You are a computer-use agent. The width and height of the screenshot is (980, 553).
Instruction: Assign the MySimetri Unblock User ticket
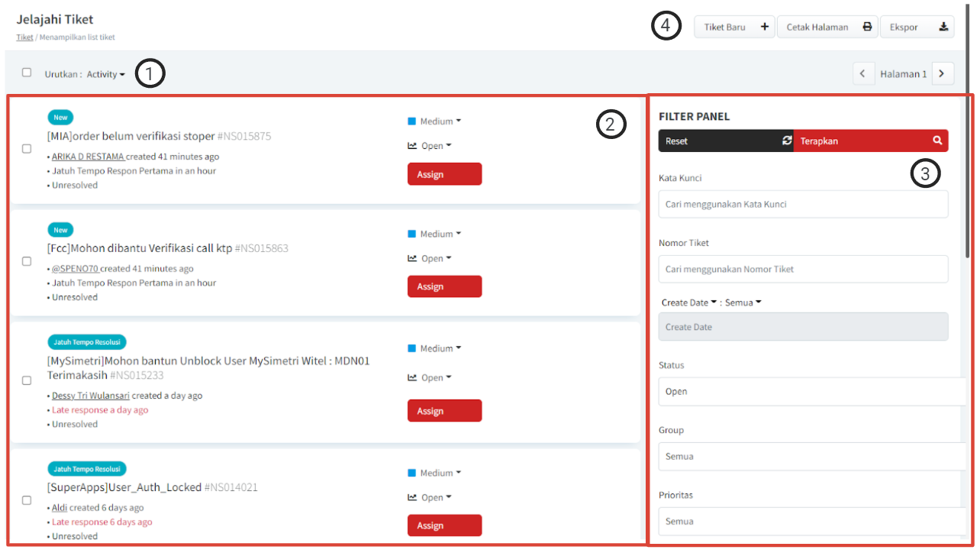coord(444,411)
